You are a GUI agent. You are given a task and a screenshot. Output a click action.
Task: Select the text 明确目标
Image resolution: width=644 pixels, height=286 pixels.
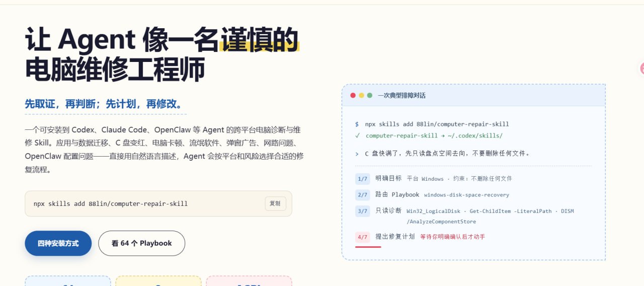click(x=388, y=178)
